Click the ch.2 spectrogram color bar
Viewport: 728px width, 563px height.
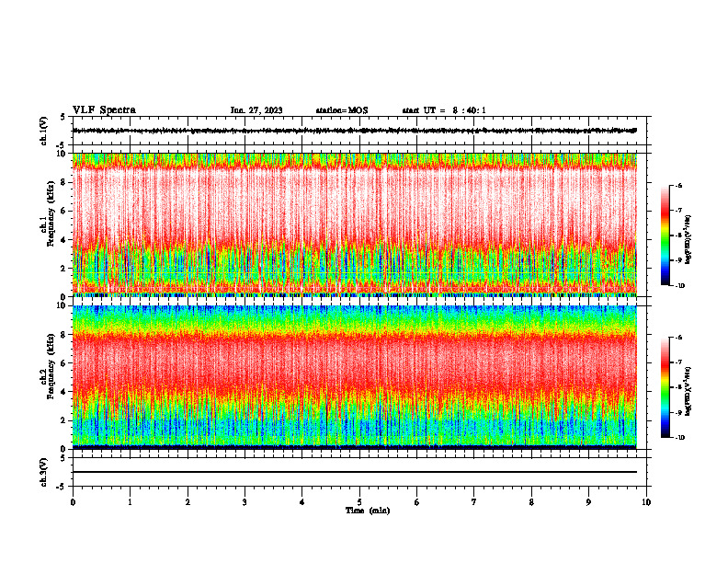pos(665,387)
